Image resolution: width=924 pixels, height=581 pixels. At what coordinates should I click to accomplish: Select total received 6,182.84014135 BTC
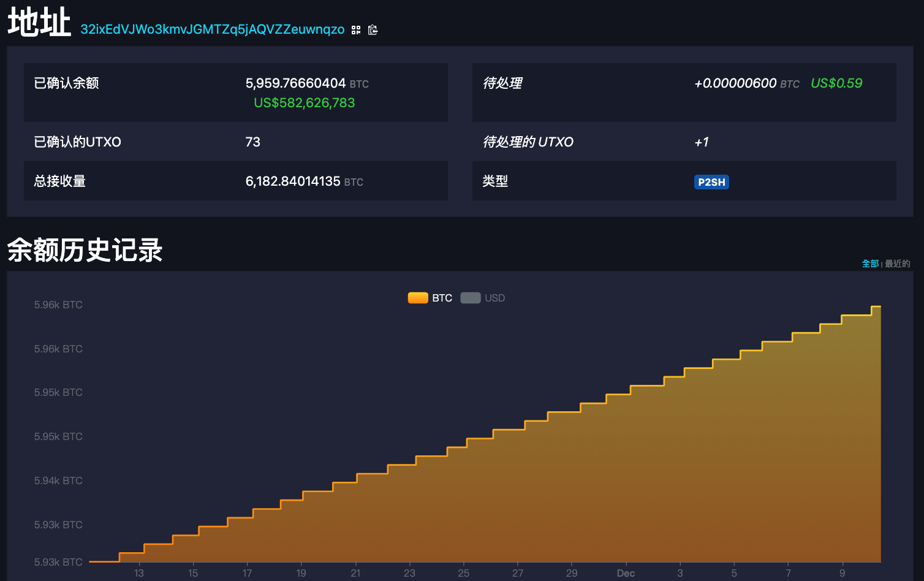[304, 181]
